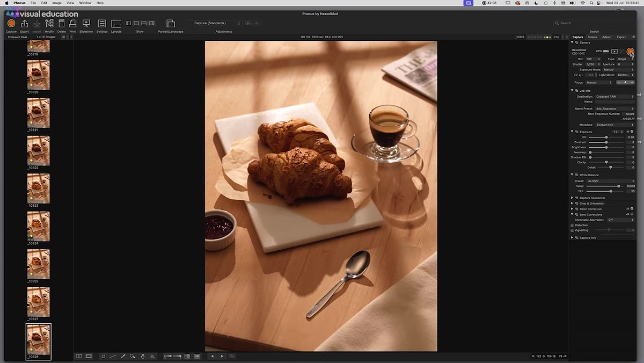Collapse the Job Info section
Screen dimensions: 644x363
click(x=572, y=91)
